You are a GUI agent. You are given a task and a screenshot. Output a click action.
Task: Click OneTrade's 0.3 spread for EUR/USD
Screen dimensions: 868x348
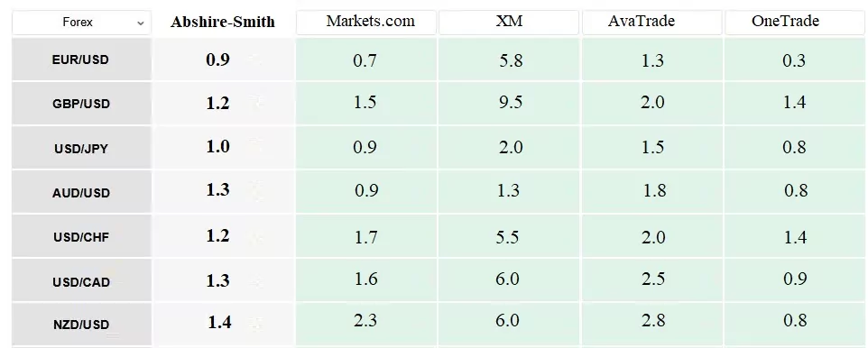point(794,60)
